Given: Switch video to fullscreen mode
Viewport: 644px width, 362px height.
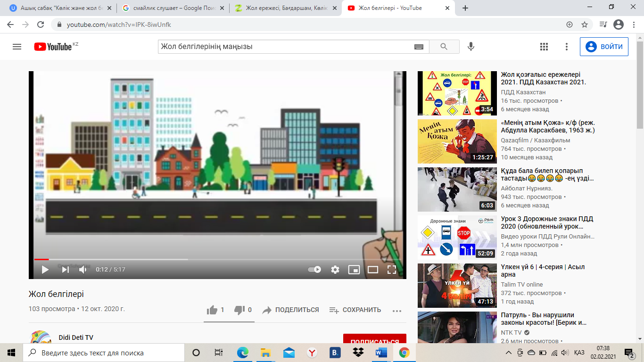Looking at the screenshot, I should pos(391,270).
